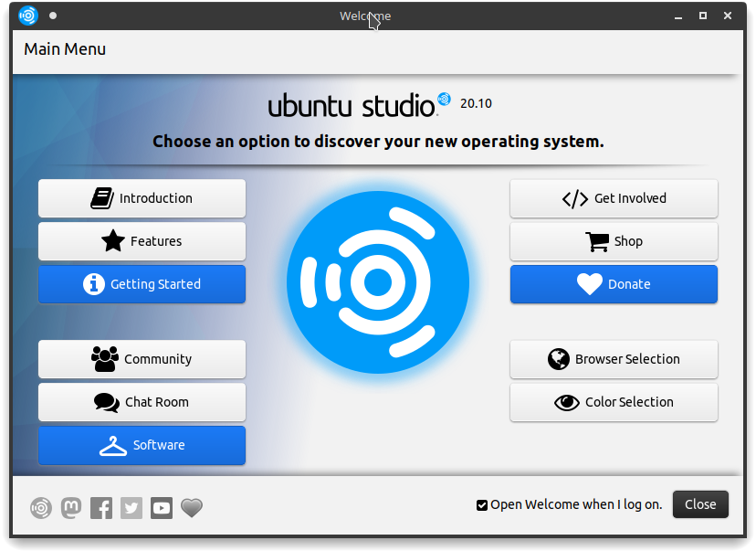
Task: Open Browser Selection
Action: (x=614, y=359)
